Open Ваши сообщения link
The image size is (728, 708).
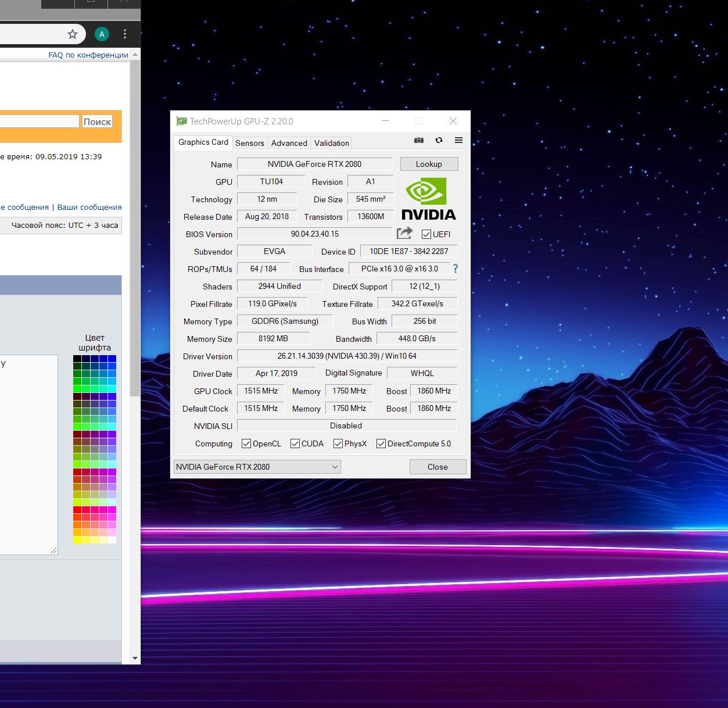point(89,207)
